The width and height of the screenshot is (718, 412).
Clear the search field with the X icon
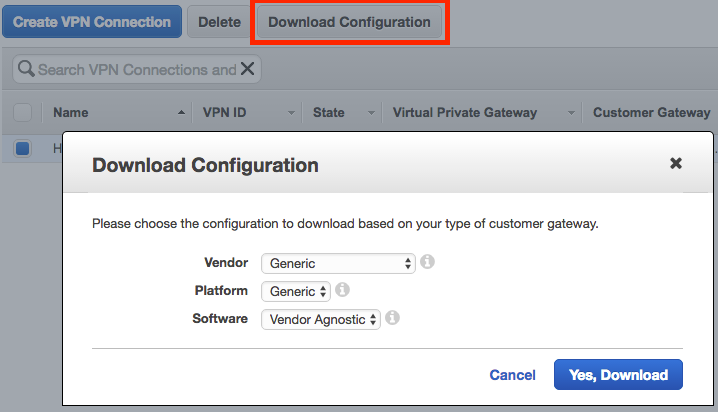247,69
